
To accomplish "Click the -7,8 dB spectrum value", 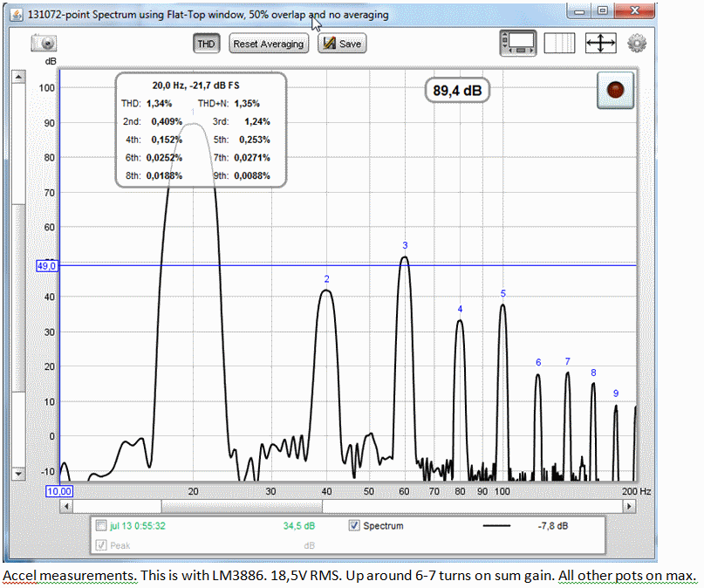I will tap(553, 525).
